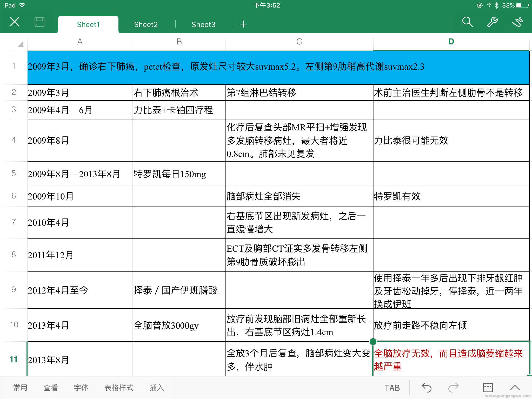This screenshot has width=532, height=399.
Task: Select cell '特罗凯有效'
Action: click(x=451, y=196)
